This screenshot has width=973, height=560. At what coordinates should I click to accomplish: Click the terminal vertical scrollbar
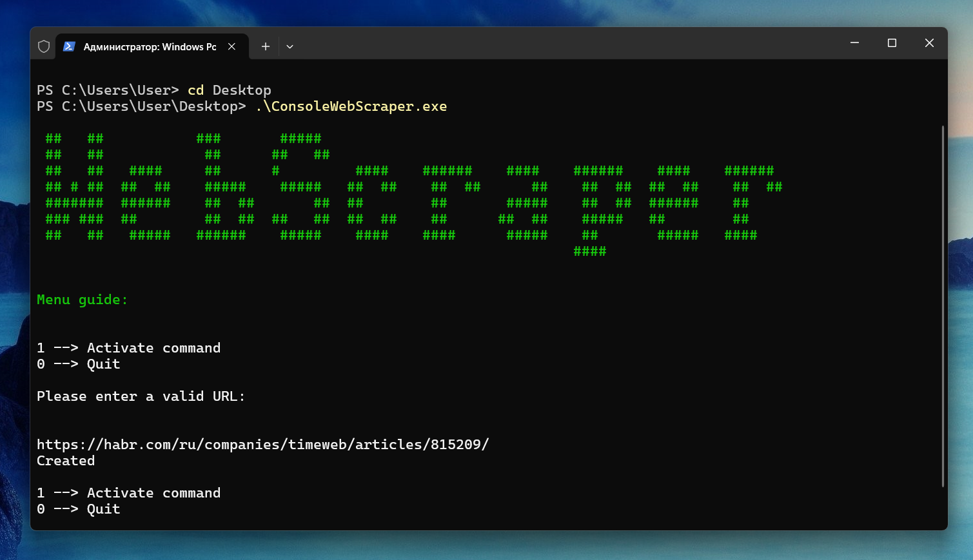(x=943, y=306)
